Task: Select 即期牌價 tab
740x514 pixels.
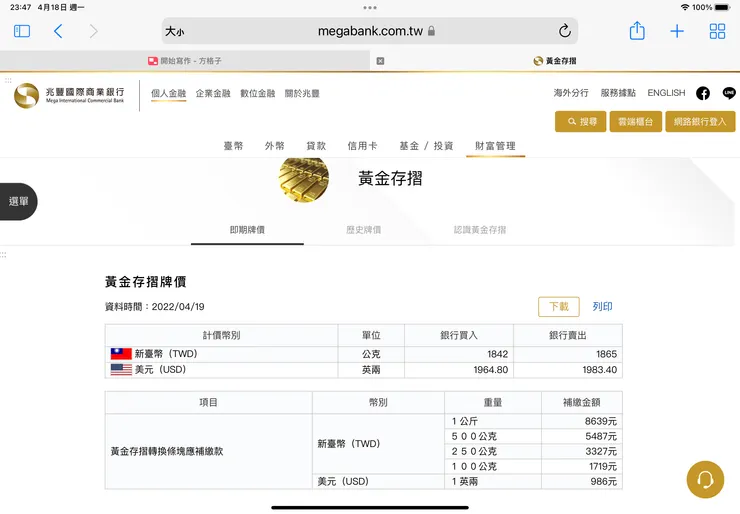Action: tap(247, 230)
